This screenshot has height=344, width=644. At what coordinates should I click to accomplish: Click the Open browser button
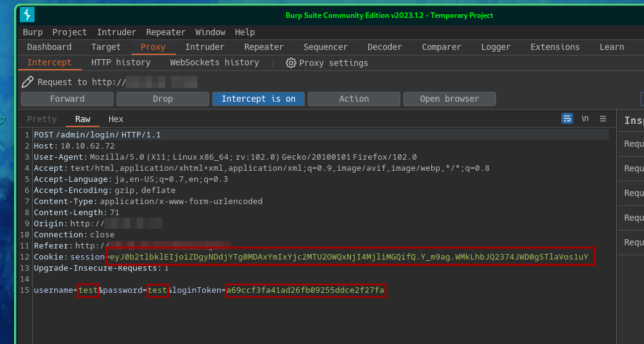449,99
